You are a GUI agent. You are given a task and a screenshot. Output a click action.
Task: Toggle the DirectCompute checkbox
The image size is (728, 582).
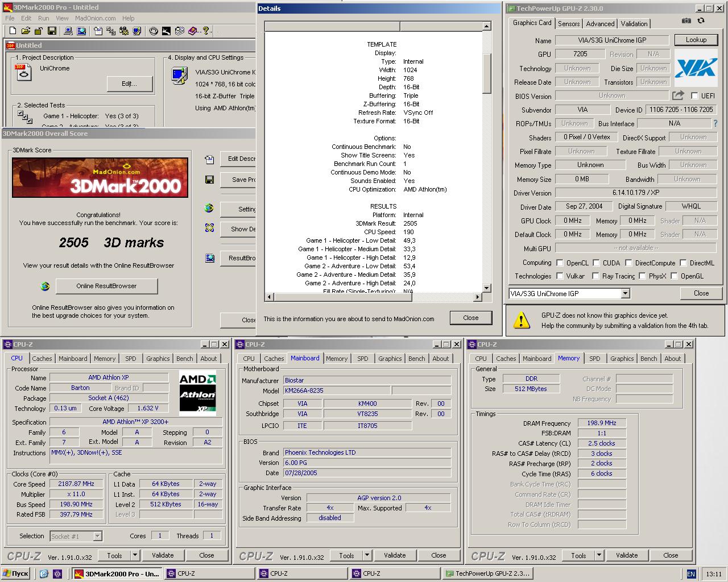(628, 263)
